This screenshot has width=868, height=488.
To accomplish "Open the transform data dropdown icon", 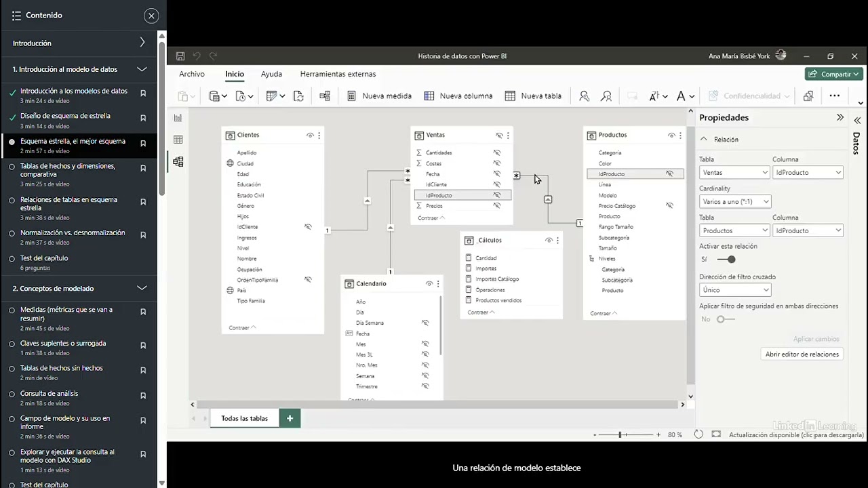I will click(275, 96).
